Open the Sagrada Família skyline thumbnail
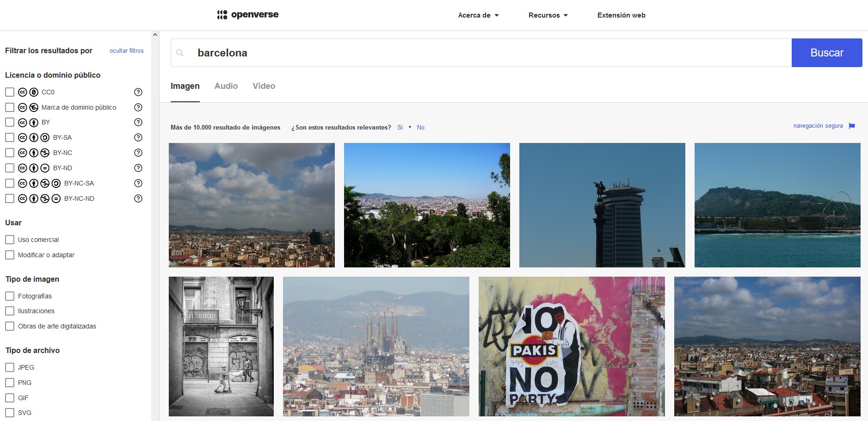868x421 pixels. point(375,346)
